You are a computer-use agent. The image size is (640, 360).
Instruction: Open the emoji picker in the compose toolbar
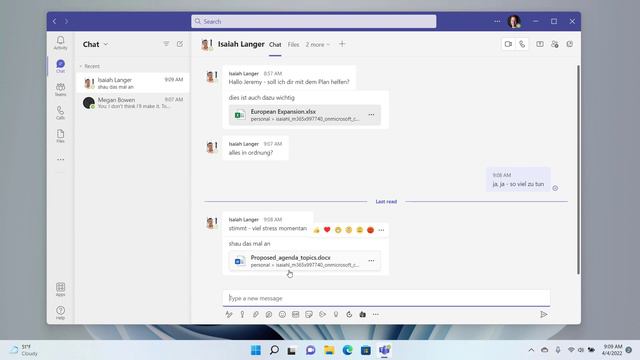(x=282, y=314)
